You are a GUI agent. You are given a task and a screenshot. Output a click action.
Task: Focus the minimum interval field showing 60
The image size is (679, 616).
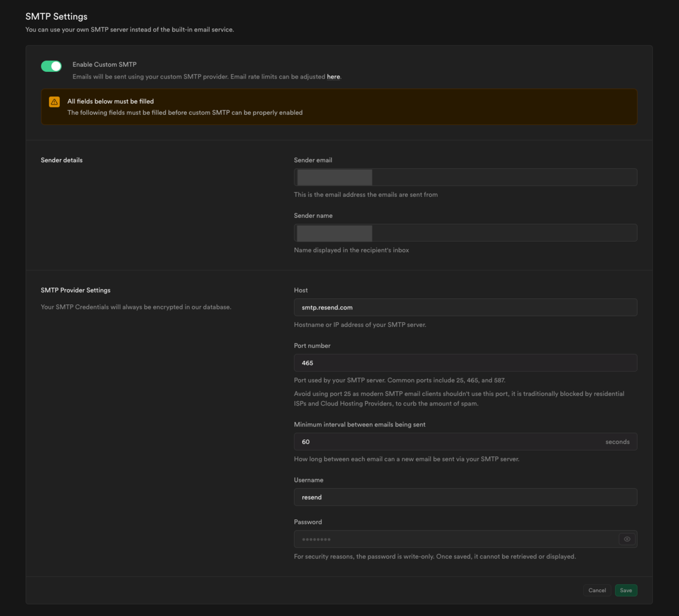click(x=447, y=442)
